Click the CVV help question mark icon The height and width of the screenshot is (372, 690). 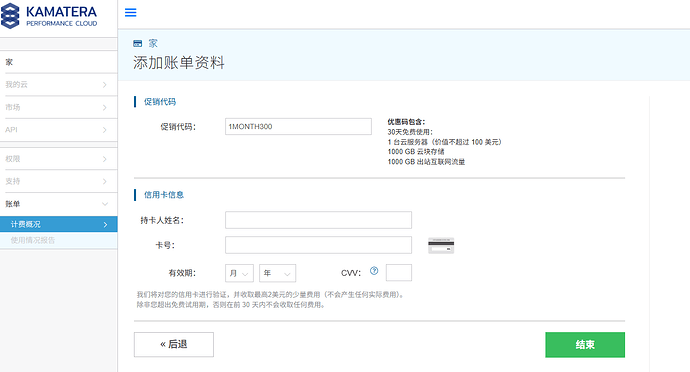pos(374,271)
